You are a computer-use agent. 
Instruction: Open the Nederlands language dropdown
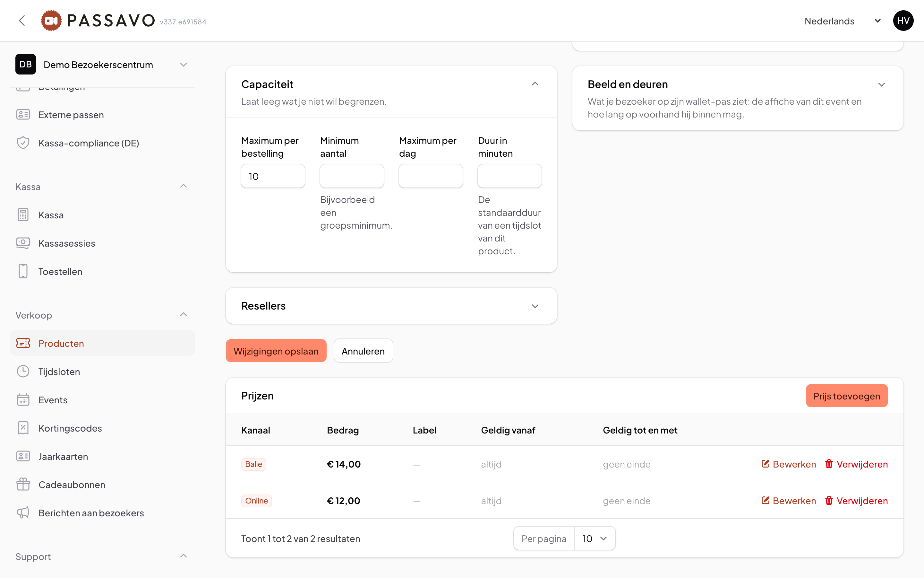842,21
